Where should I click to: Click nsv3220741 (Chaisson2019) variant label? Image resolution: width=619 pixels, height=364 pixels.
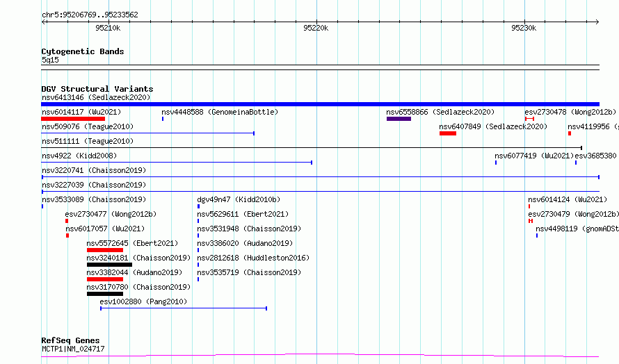click(x=94, y=170)
